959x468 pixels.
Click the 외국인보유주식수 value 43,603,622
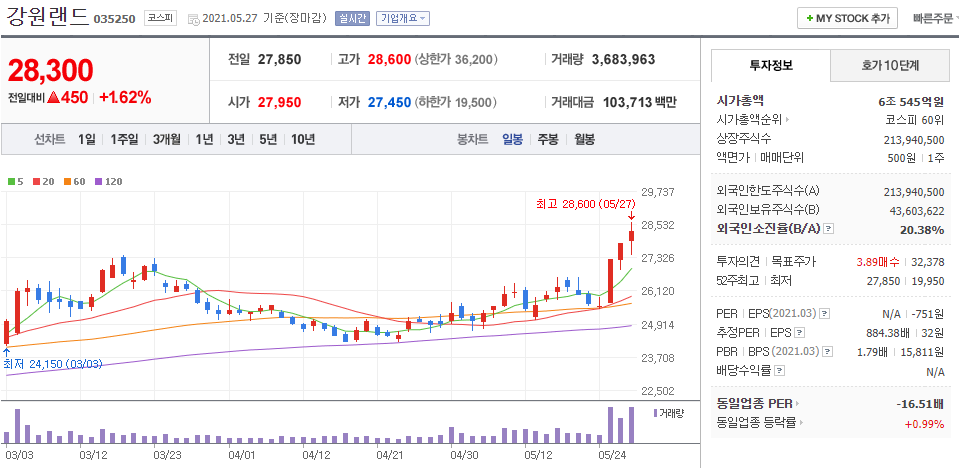coord(917,211)
